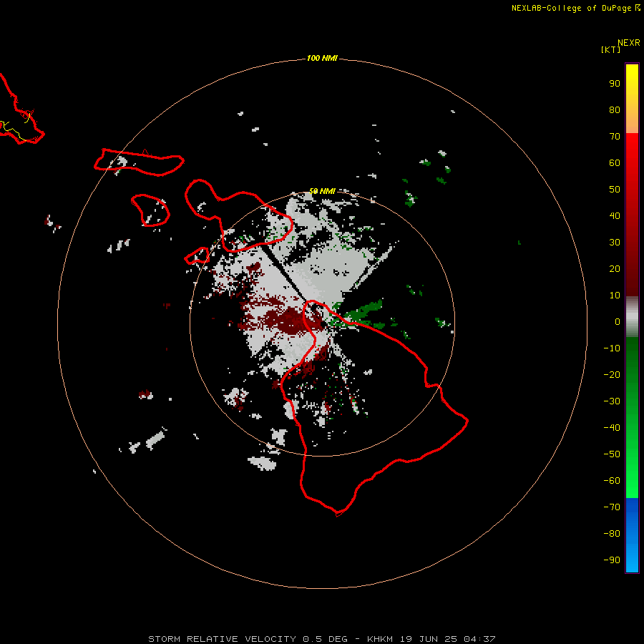Click the -70 scale value
The height and width of the screenshot is (644, 644).
pyautogui.click(x=612, y=507)
